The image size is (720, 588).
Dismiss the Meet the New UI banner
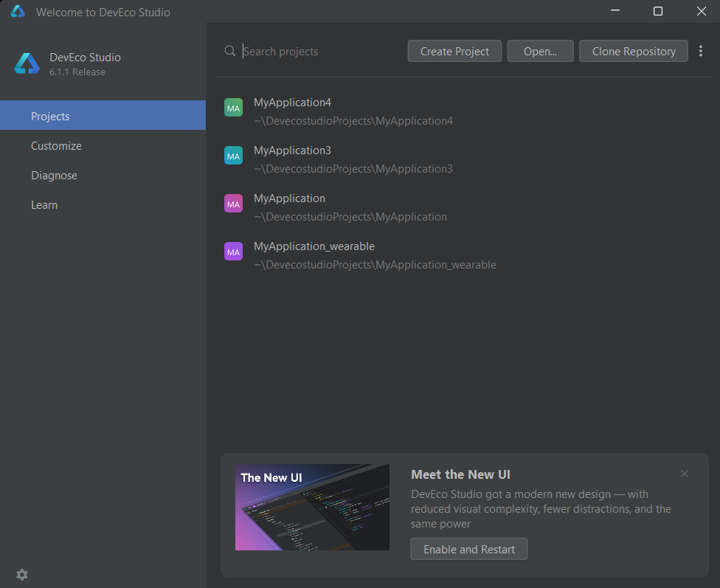click(x=684, y=474)
